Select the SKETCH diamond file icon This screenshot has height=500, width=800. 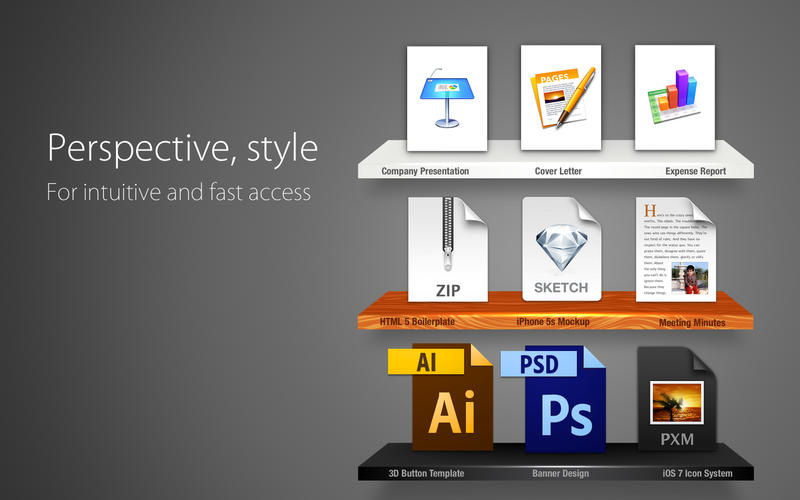pos(561,249)
